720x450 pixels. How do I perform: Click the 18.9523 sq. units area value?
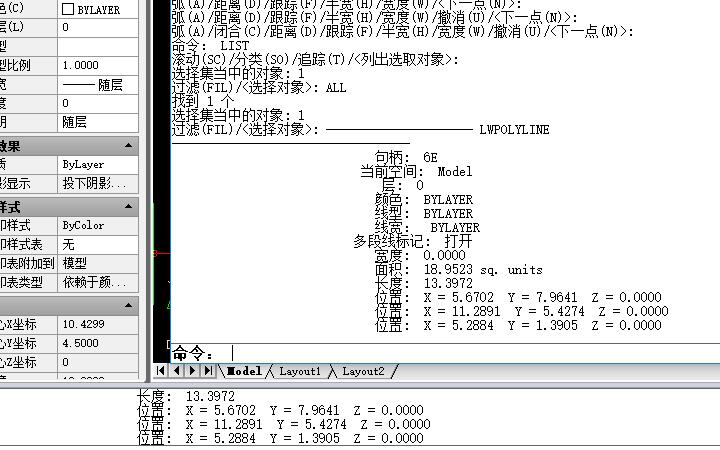(483, 270)
